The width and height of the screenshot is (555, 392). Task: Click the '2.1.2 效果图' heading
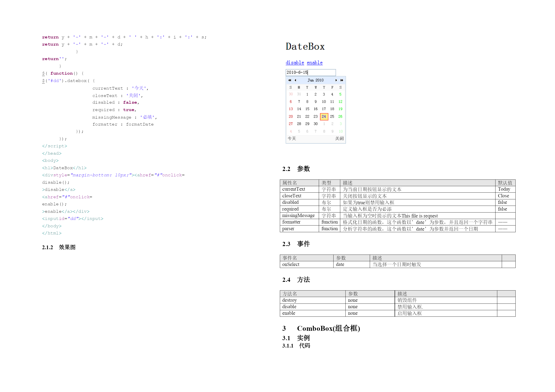coord(59,247)
